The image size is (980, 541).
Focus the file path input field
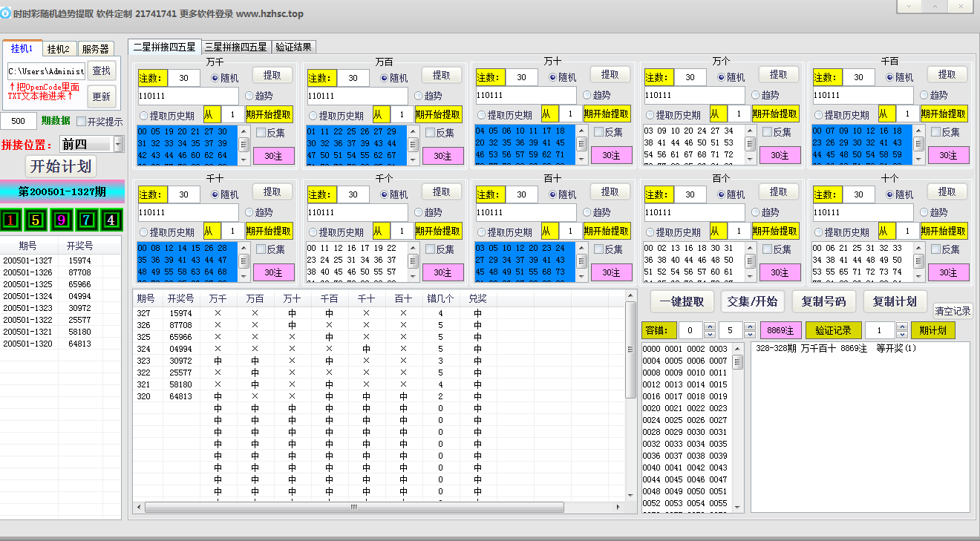(46, 71)
